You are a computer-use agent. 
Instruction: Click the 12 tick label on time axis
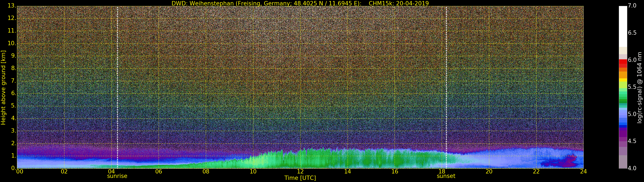[300, 172]
